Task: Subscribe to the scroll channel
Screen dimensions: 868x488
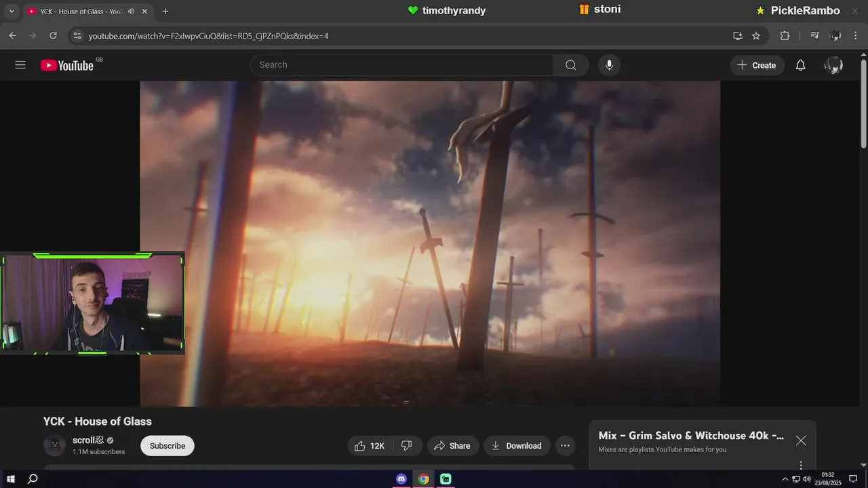Action: pos(167,445)
